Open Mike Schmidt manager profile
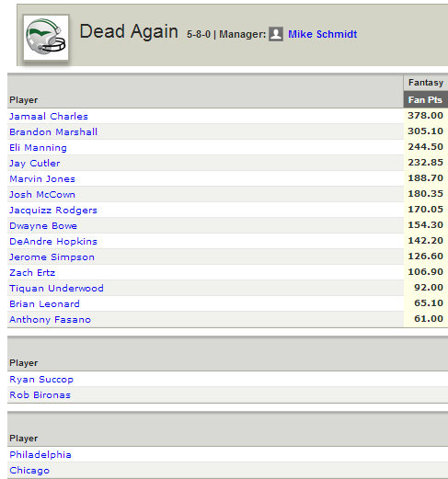The height and width of the screenshot is (479, 448). pyautogui.click(x=322, y=34)
